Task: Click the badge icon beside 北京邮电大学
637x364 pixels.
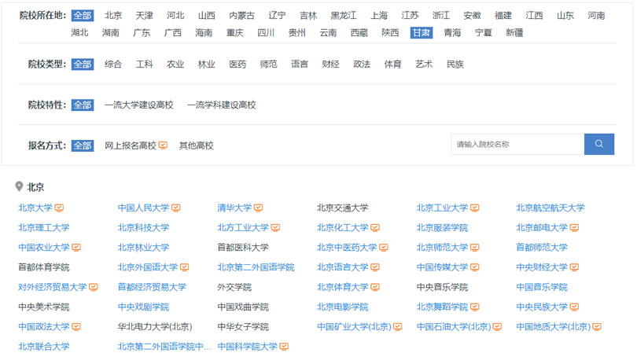Action: click(574, 227)
